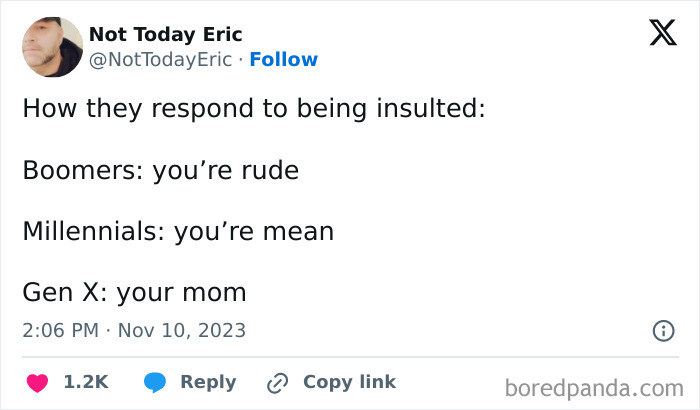700x410 pixels.
Task: Click the reply speech bubble icon
Action: pyautogui.click(x=154, y=382)
